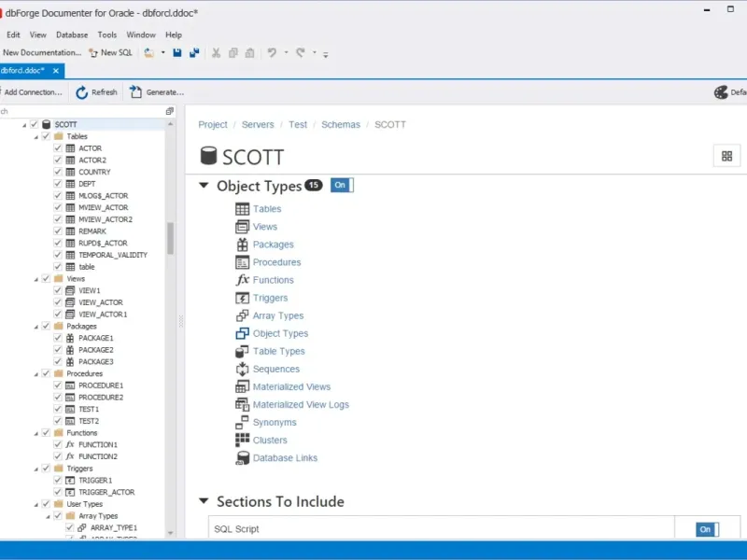The height and width of the screenshot is (560, 747).
Task: Click the tree scroll down arrow
Action: tap(171, 533)
